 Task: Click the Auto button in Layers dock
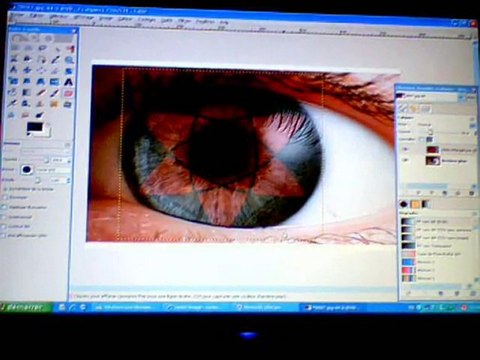click(471, 98)
